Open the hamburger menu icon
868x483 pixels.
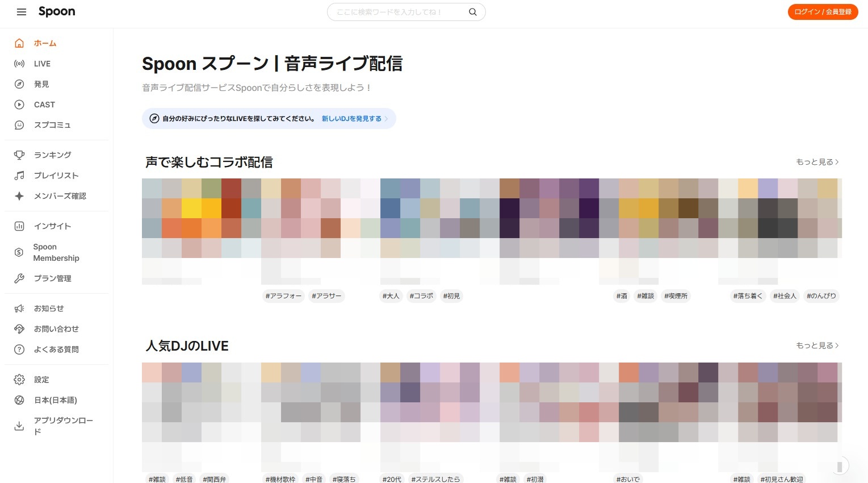pos(22,12)
